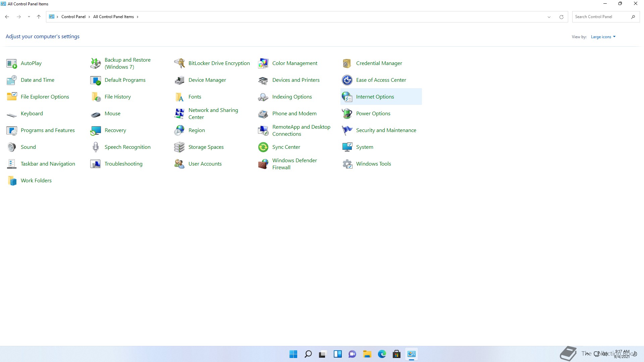Click Control Panel in the breadcrumb

point(73,17)
